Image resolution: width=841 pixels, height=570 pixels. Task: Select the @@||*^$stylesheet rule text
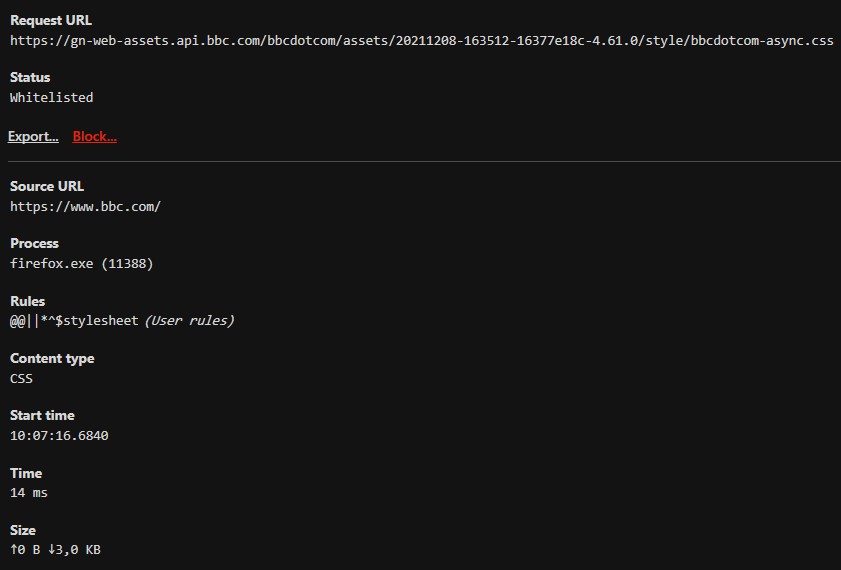click(x=74, y=321)
